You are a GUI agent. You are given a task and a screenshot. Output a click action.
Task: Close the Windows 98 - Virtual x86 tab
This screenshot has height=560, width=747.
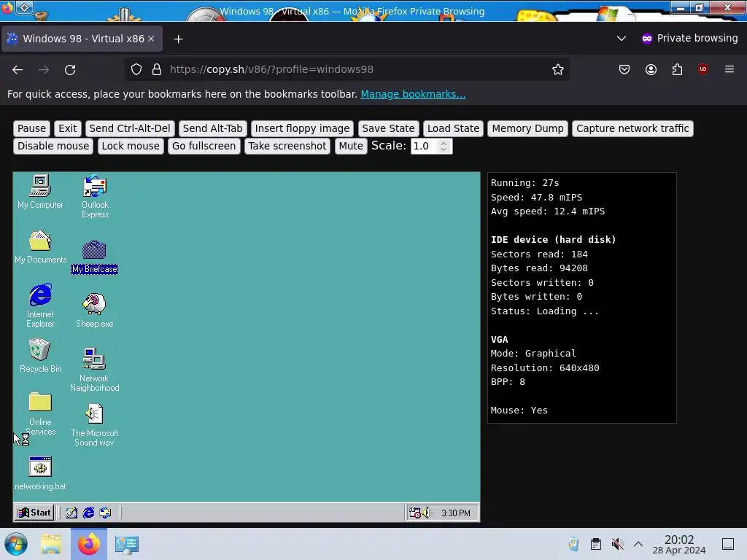[151, 39]
